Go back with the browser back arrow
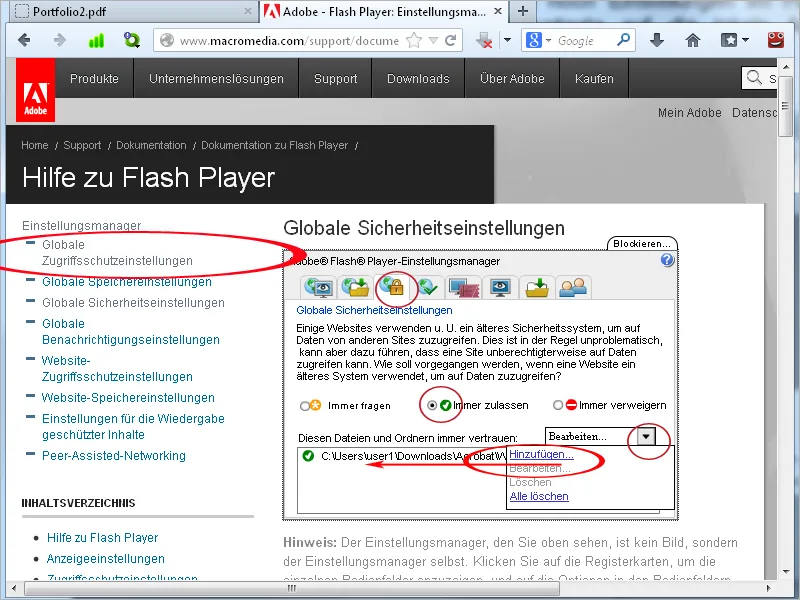This screenshot has width=800, height=600. tap(24, 40)
